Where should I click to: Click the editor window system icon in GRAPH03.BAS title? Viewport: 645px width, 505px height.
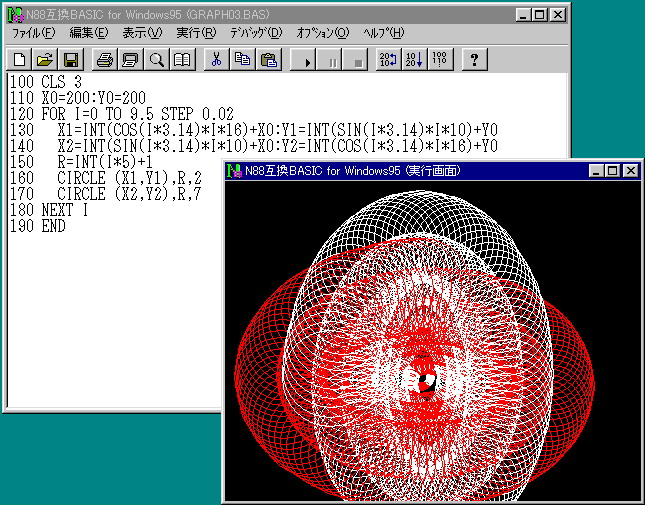point(15,15)
